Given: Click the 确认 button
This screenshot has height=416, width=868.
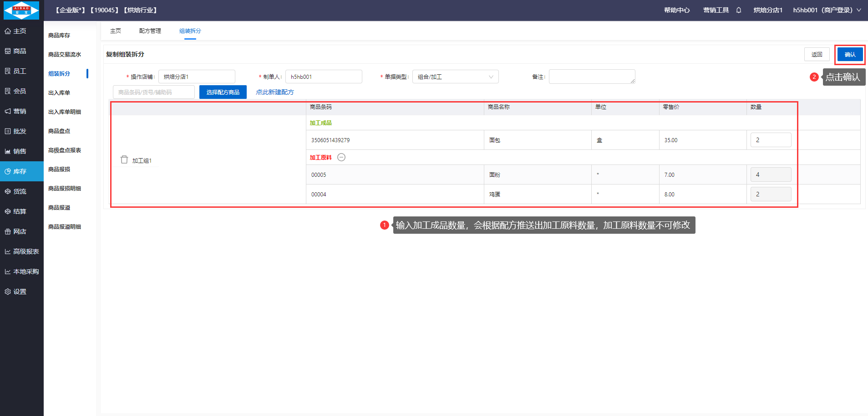Looking at the screenshot, I should point(850,55).
